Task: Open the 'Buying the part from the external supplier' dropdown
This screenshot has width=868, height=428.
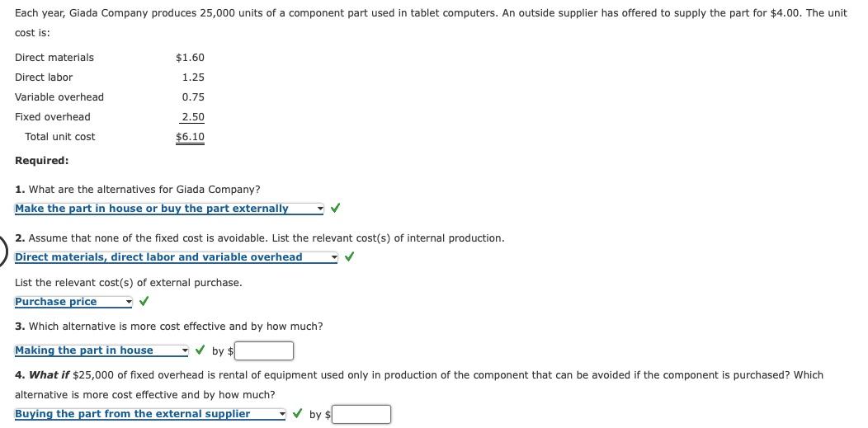Action: click(150, 414)
